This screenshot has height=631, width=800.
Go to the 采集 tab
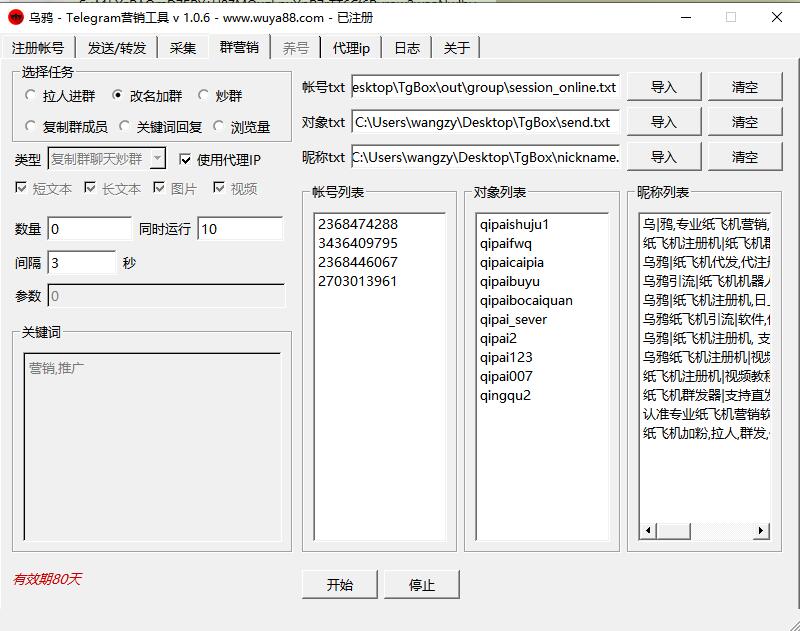click(183, 48)
